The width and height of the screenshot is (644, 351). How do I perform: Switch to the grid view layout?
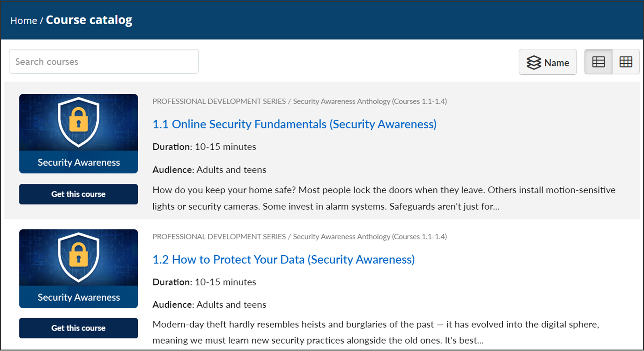(x=626, y=62)
